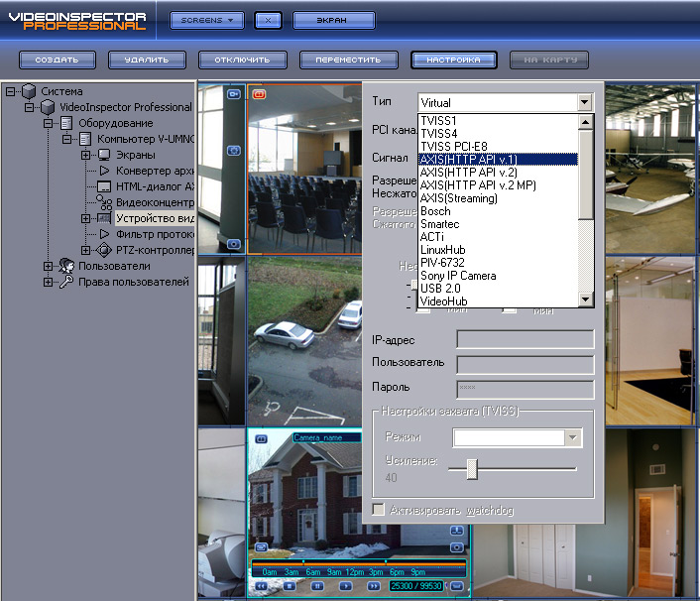
Task: Click the dropdown list scroll-down arrow
Action: (x=585, y=300)
